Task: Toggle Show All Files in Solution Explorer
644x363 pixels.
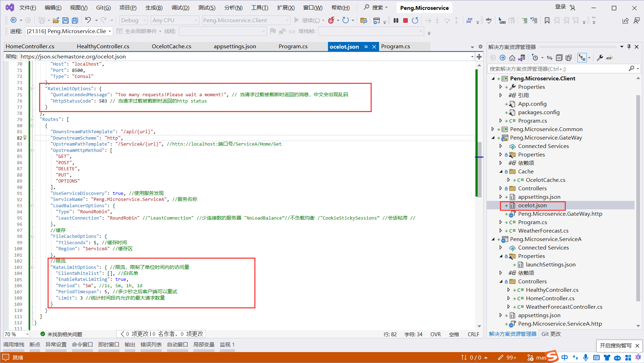Action: pyautogui.click(x=569, y=58)
